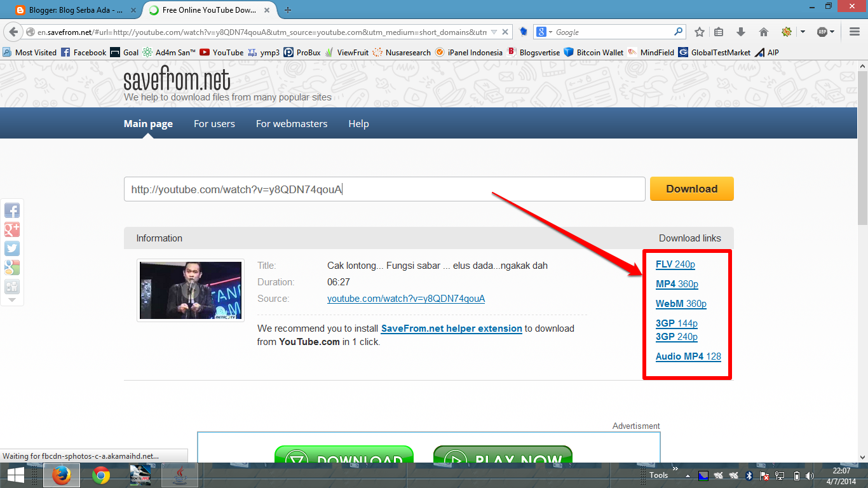This screenshot has width=868, height=488.
Task: Click the Facebook share icon in left sidebar
Action: (12, 210)
